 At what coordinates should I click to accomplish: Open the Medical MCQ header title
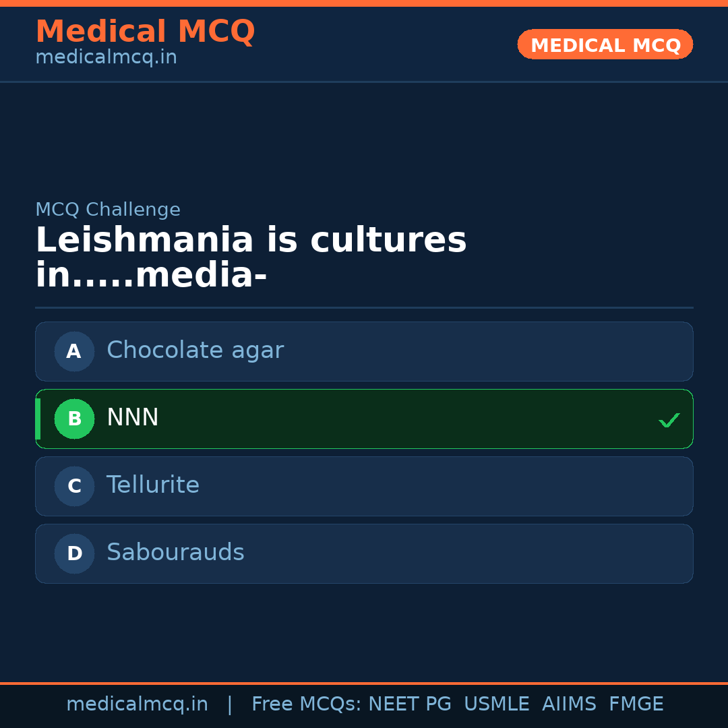coord(145,32)
